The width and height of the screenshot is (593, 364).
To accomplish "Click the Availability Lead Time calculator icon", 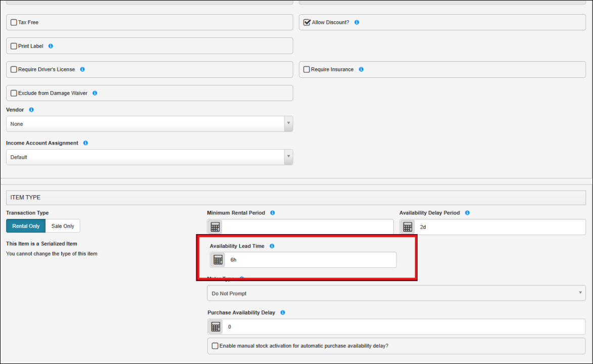I will (x=218, y=260).
